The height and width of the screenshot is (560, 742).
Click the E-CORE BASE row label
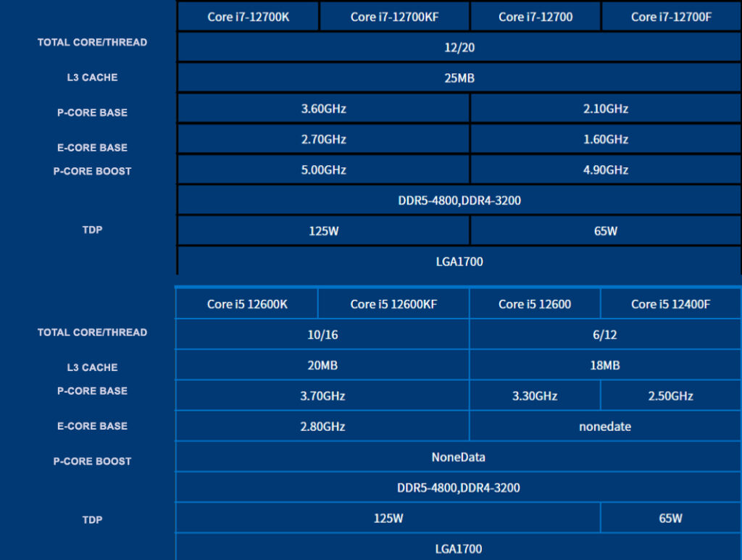(x=92, y=147)
